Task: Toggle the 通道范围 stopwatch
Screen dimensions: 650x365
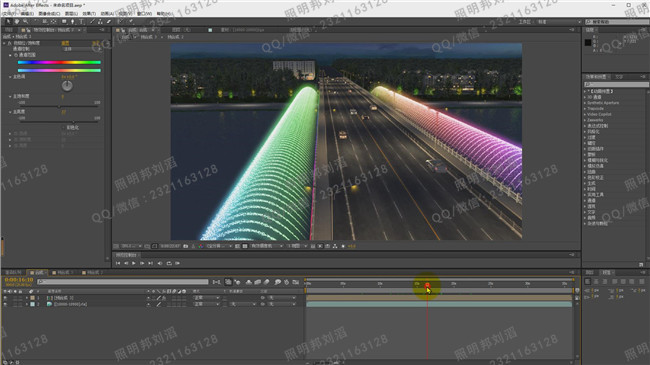Action: (x=16, y=55)
